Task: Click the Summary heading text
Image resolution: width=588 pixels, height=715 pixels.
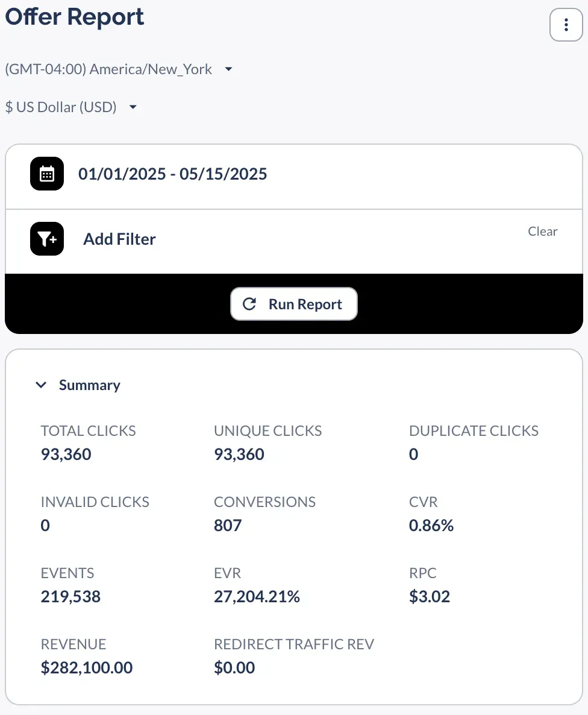Action: [89, 385]
